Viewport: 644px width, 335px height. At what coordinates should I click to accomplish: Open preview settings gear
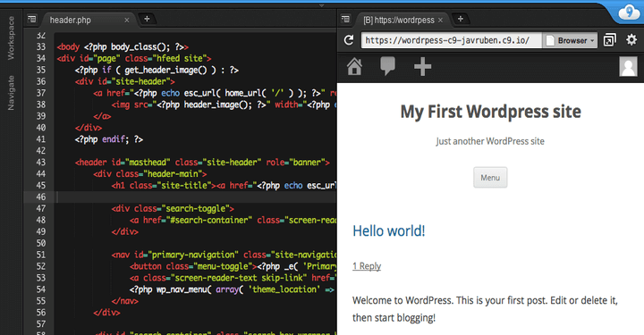[x=631, y=40]
